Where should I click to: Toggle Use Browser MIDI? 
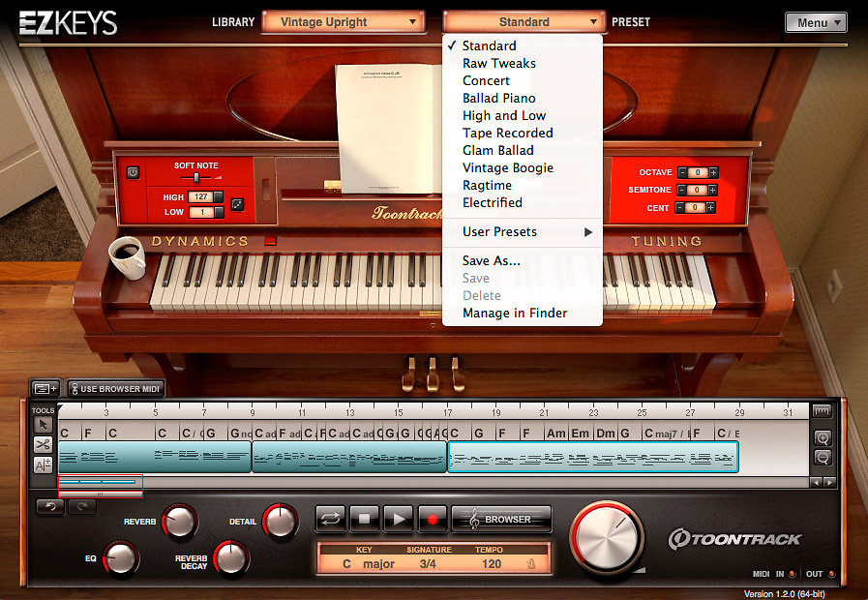tap(116, 389)
